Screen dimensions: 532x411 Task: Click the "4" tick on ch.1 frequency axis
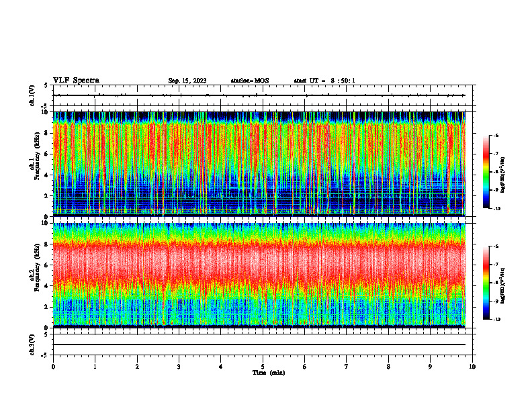(47, 175)
